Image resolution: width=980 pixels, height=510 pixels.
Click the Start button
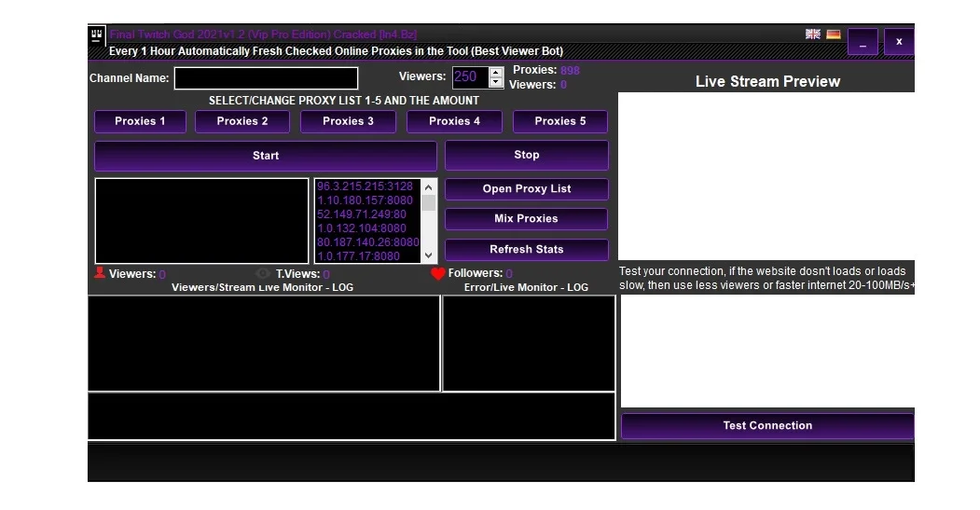[266, 156]
